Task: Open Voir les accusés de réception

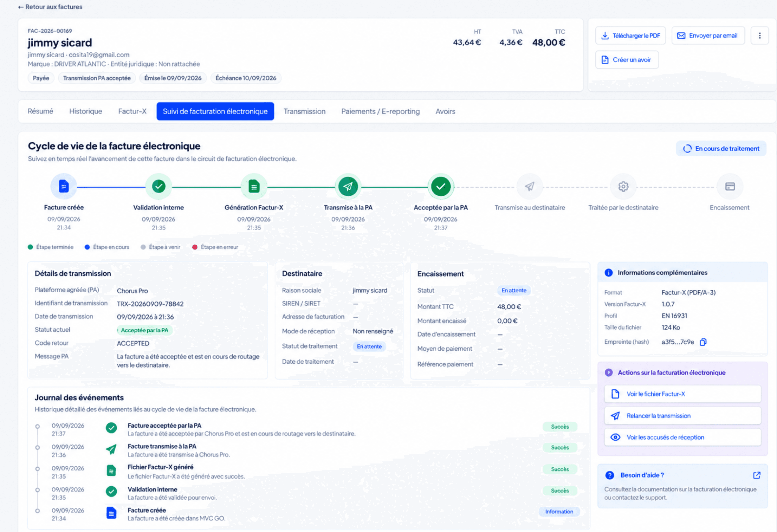Action: click(x=682, y=437)
